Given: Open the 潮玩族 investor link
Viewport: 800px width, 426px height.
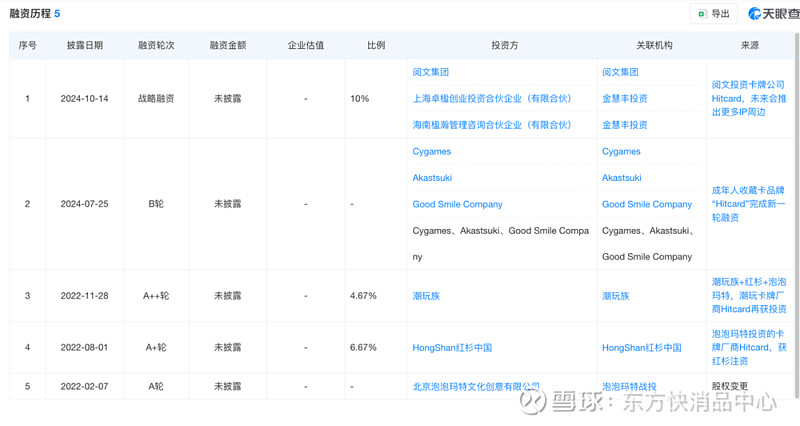Looking at the screenshot, I should coord(426,296).
